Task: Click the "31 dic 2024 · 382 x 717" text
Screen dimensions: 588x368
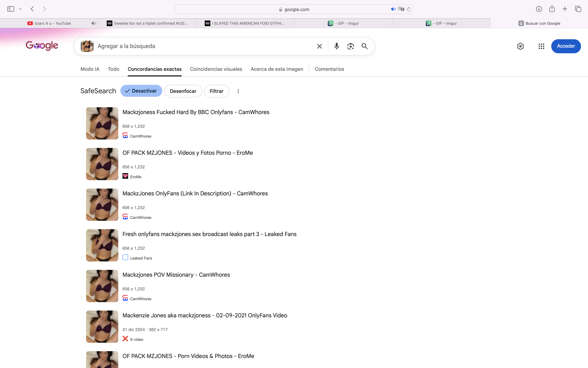Action: [145, 330]
